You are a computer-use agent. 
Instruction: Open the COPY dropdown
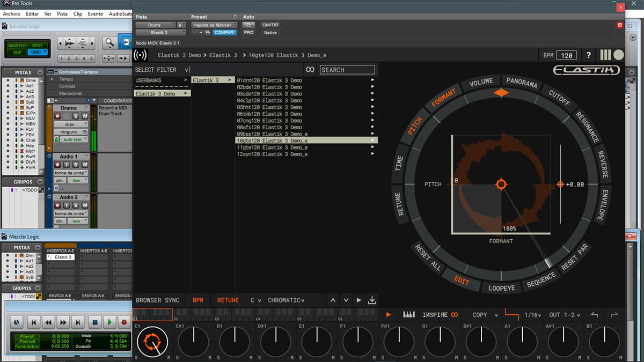coord(485,315)
